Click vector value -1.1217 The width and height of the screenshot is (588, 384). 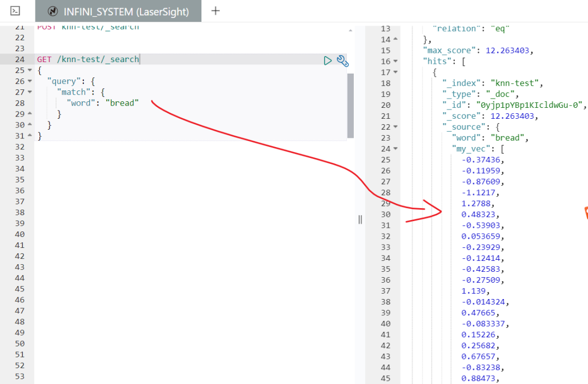pyautogui.click(x=479, y=192)
